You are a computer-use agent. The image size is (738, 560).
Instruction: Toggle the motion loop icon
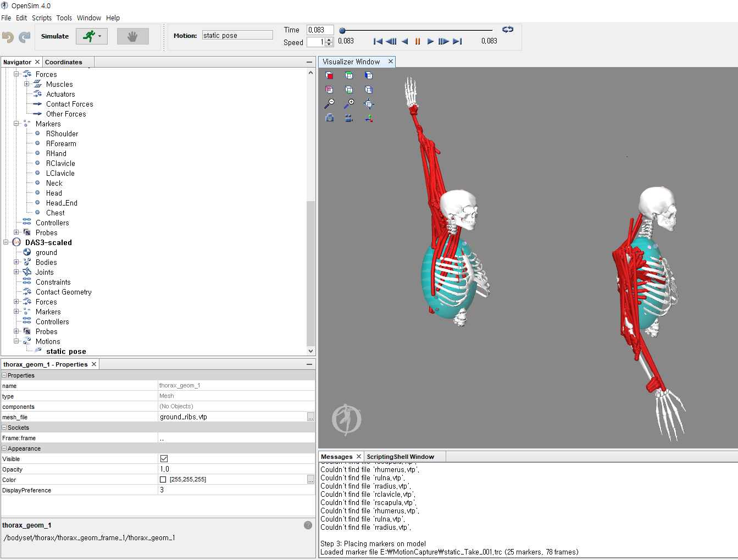click(x=508, y=30)
